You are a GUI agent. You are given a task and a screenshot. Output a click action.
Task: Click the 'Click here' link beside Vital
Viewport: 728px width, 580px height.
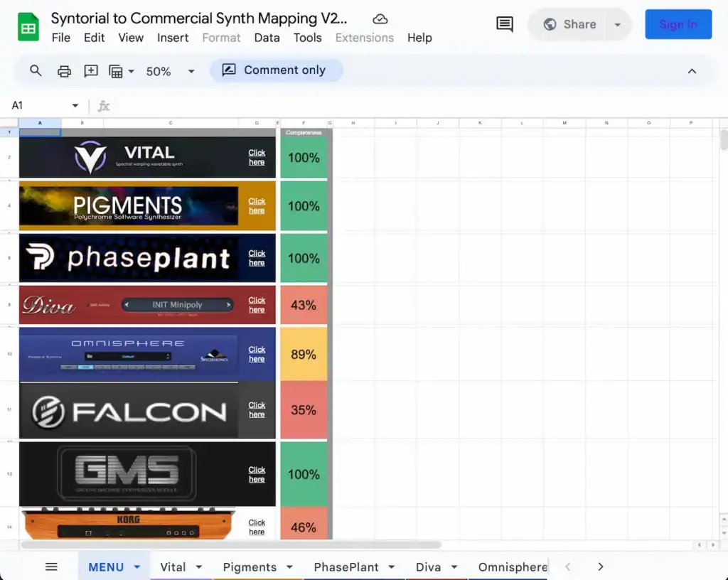click(257, 157)
